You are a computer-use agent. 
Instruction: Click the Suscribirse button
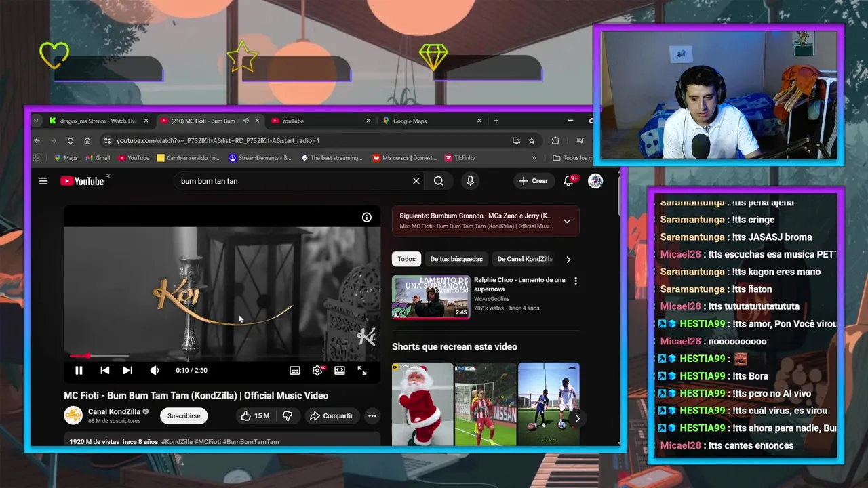pos(184,415)
